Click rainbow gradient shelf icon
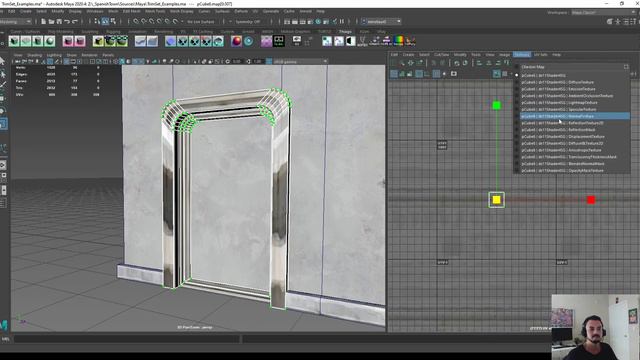This screenshot has width=640, height=360. click(398, 41)
